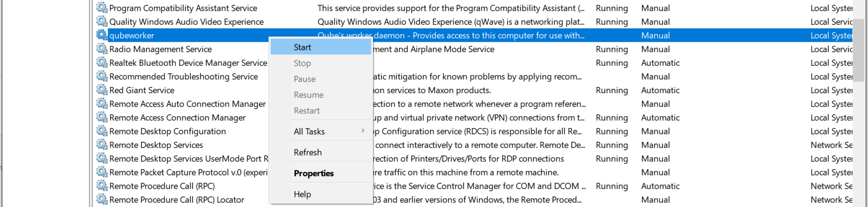The height and width of the screenshot is (207, 868).
Task: Click the Red Giant Service gear icon
Action: click(101, 90)
